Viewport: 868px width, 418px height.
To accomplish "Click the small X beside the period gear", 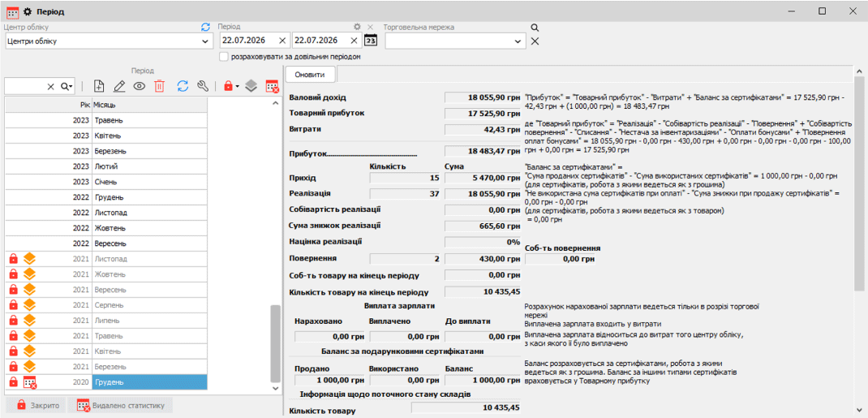I will click(x=371, y=27).
